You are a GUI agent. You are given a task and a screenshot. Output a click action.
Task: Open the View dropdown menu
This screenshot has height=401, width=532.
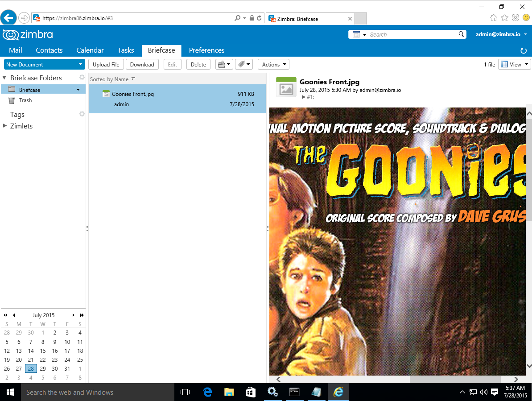[514, 65]
